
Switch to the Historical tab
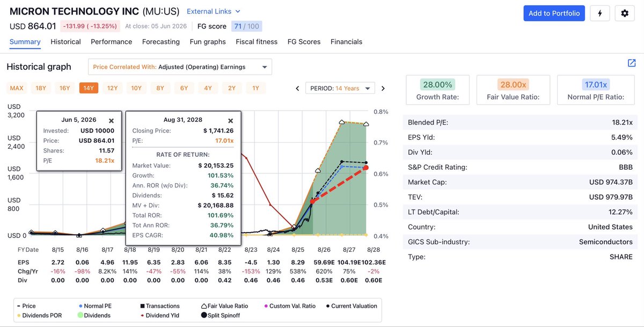pyautogui.click(x=65, y=42)
